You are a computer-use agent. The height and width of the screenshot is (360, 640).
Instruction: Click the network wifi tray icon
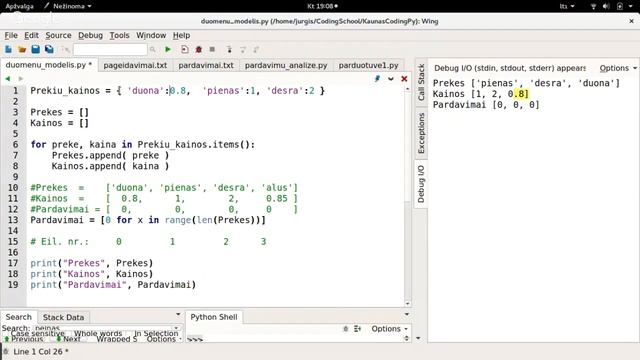click(x=593, y=6)
